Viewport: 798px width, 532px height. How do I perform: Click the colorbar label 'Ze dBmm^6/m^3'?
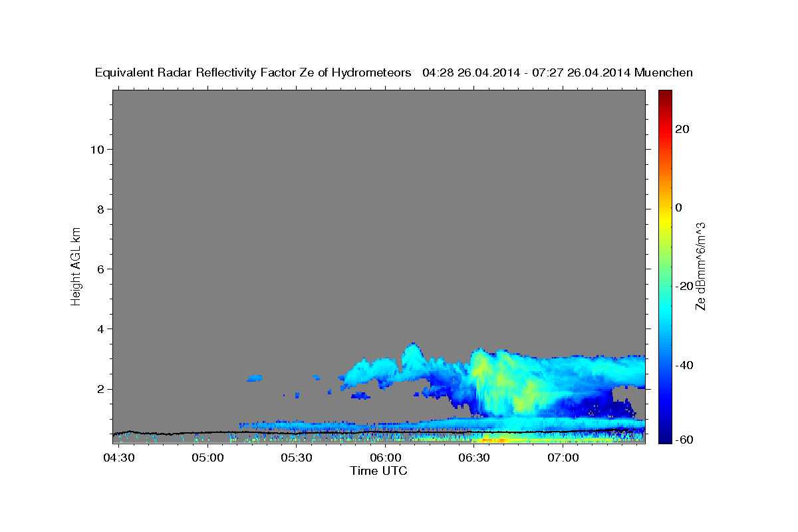coord(700,266)
